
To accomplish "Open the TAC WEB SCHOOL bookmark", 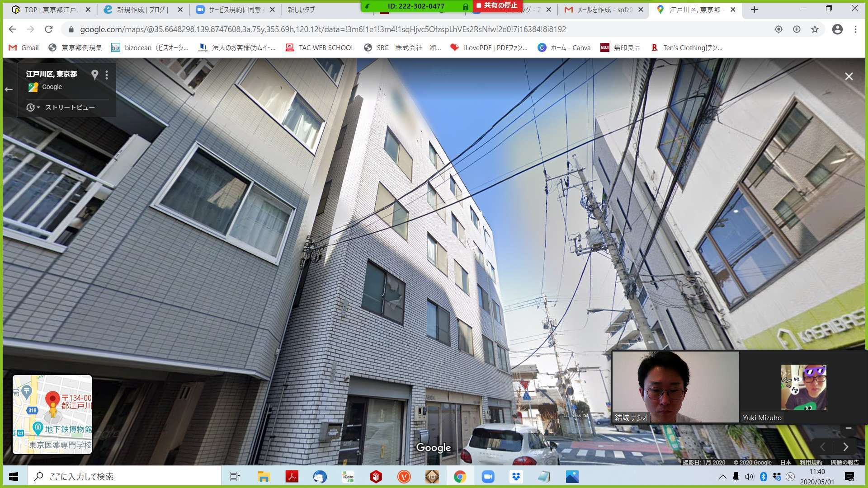I will (x=320, y=47).
